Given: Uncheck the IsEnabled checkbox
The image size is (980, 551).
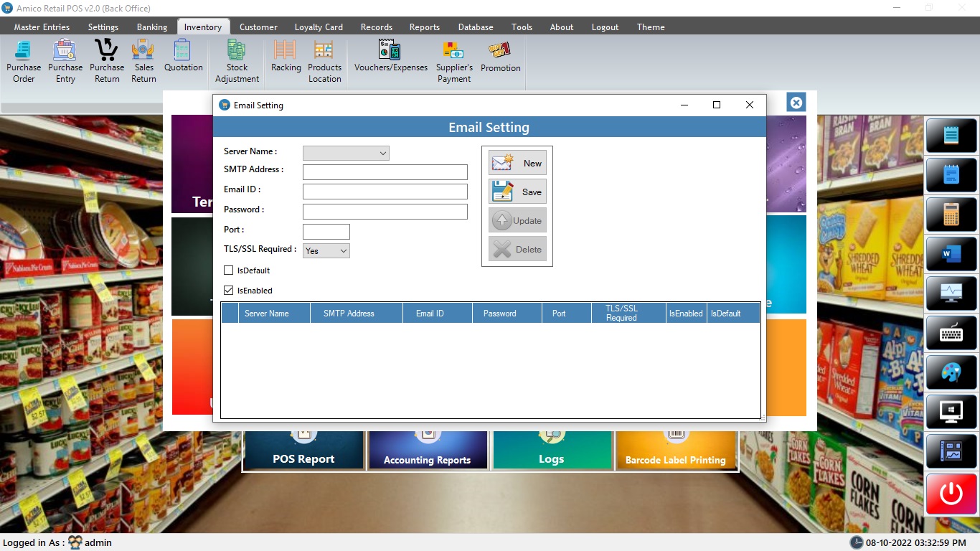Looking at the screenshot, I should pyautogui.click(x=229, y=291).
